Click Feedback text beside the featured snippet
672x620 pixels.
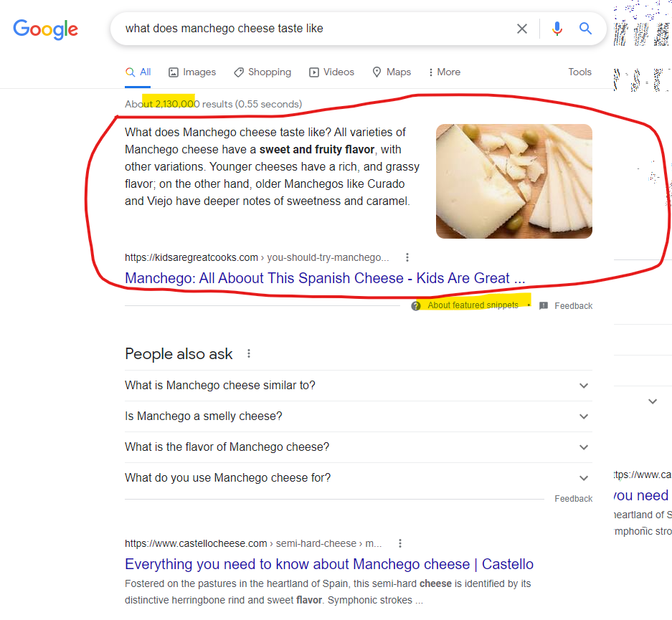point(574,306)
